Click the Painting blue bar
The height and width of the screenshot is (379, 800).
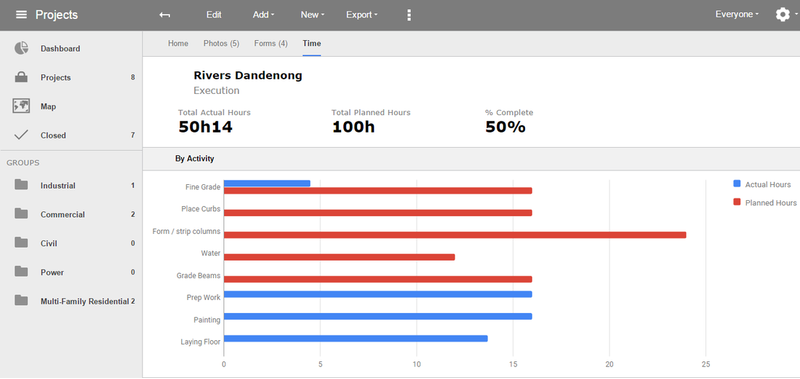(x=378, y=316)
